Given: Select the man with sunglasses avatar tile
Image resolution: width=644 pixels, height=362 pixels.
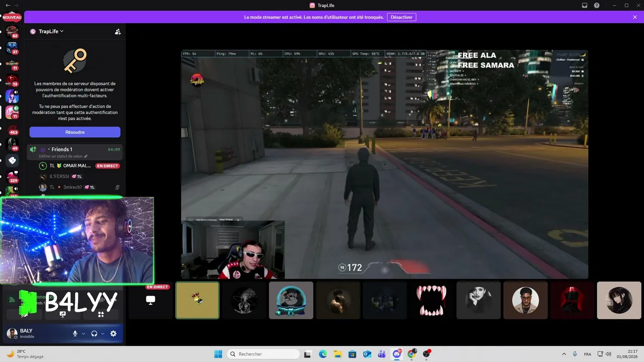Looking at the screenshot, I should coord(525,300).
